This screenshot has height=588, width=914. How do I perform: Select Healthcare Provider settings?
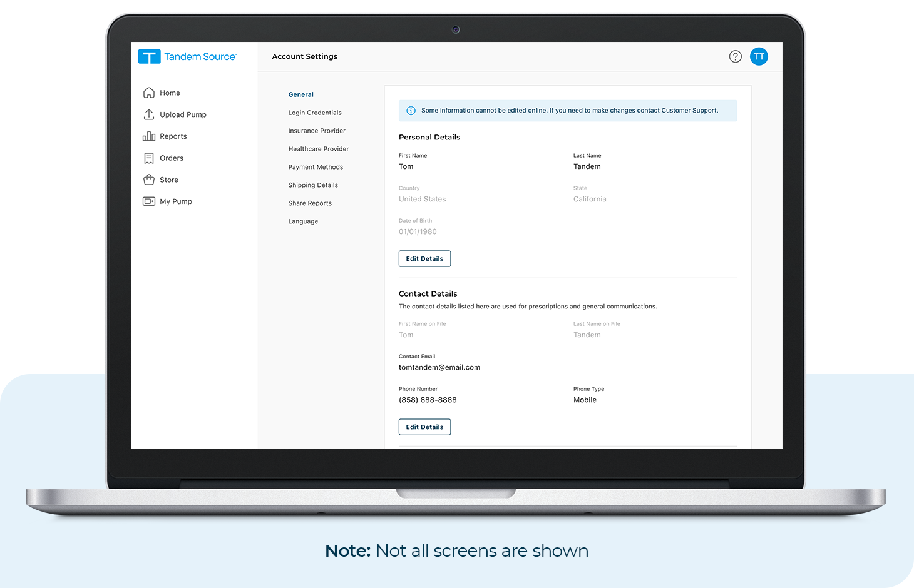[318, 149]
